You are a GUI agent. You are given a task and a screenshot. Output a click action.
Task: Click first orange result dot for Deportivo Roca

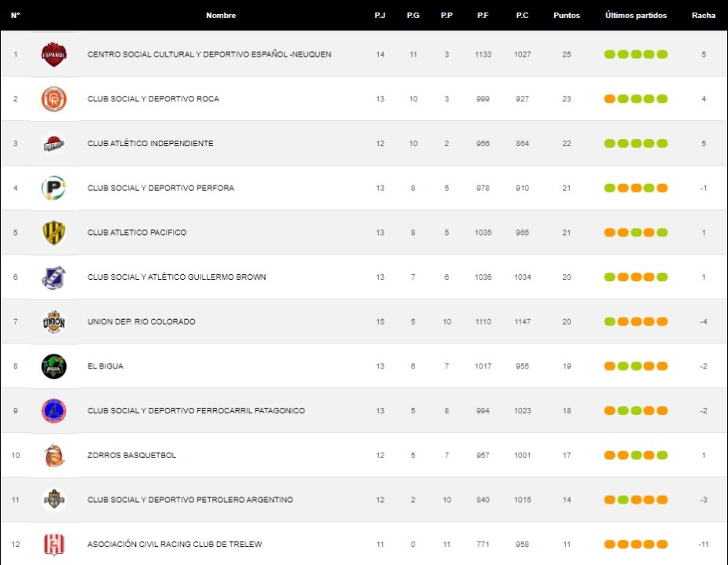coord(609,99)
